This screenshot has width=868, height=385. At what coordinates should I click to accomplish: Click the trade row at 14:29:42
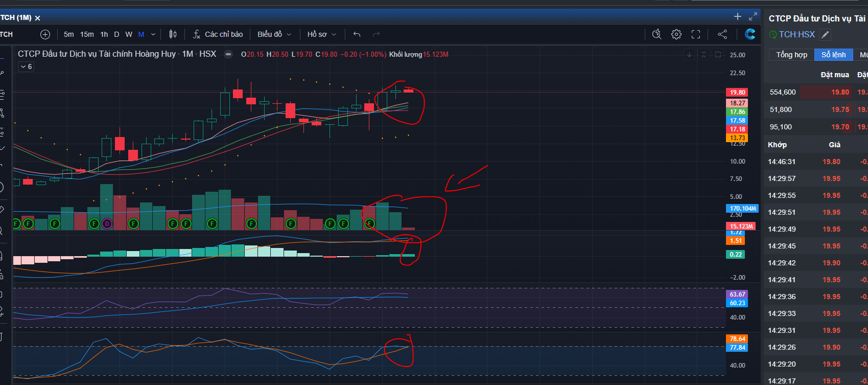(x=816, y=263)
